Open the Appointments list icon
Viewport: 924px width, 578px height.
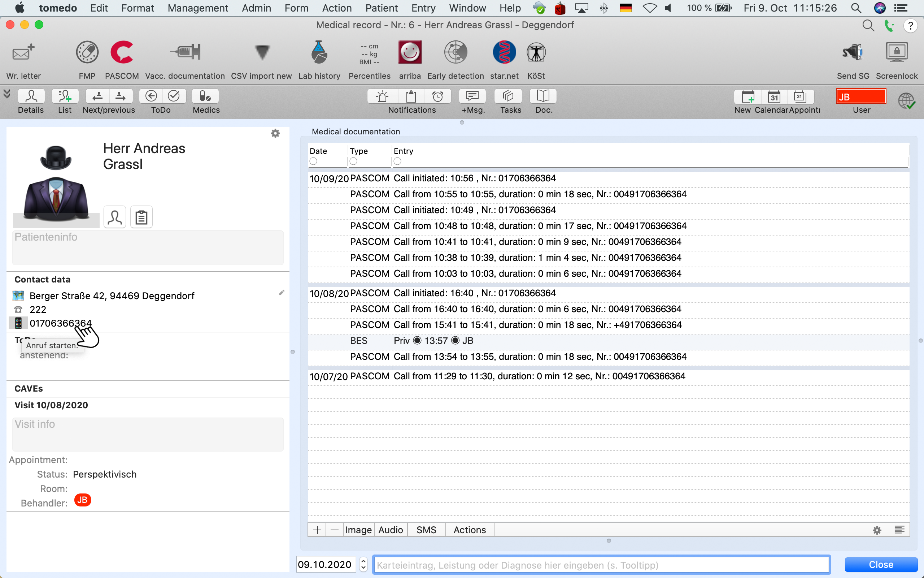tap(800, 97)
